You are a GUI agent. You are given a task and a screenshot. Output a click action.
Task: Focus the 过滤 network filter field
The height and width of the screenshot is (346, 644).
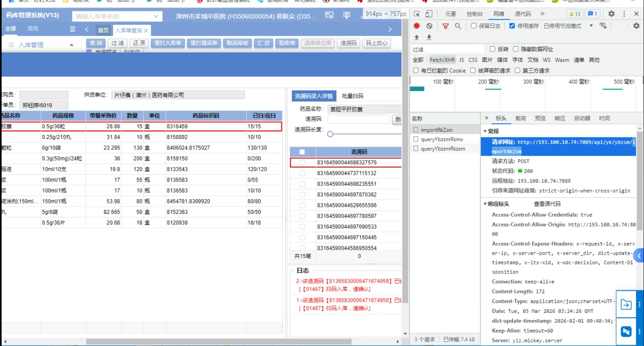point(447,50)
